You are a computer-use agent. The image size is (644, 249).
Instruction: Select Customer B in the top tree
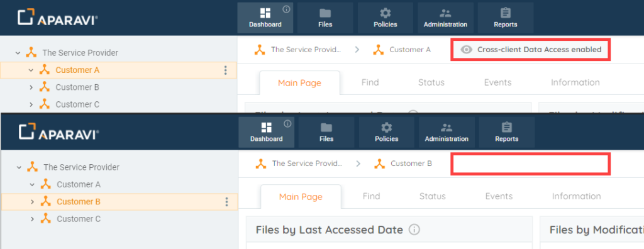tap(77, 87)
